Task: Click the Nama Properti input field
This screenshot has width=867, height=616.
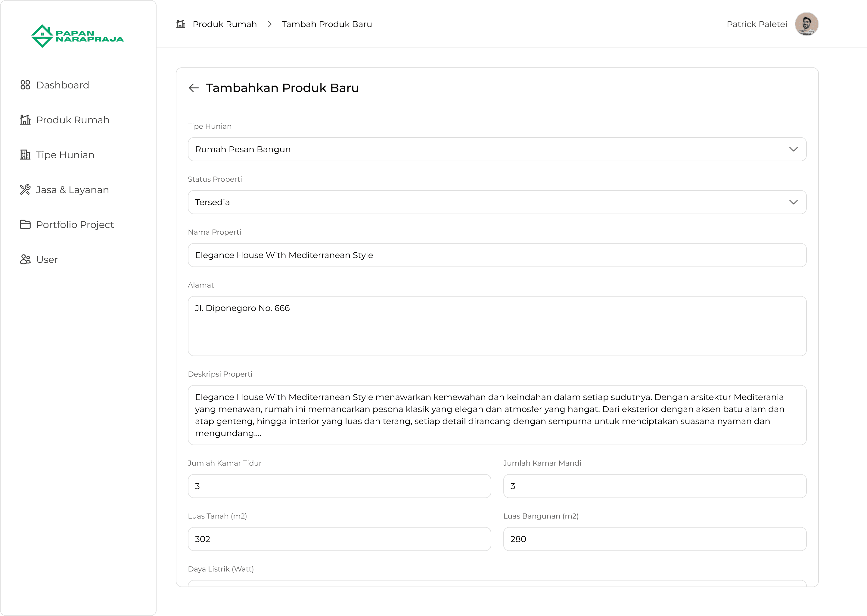Action: 496,255
